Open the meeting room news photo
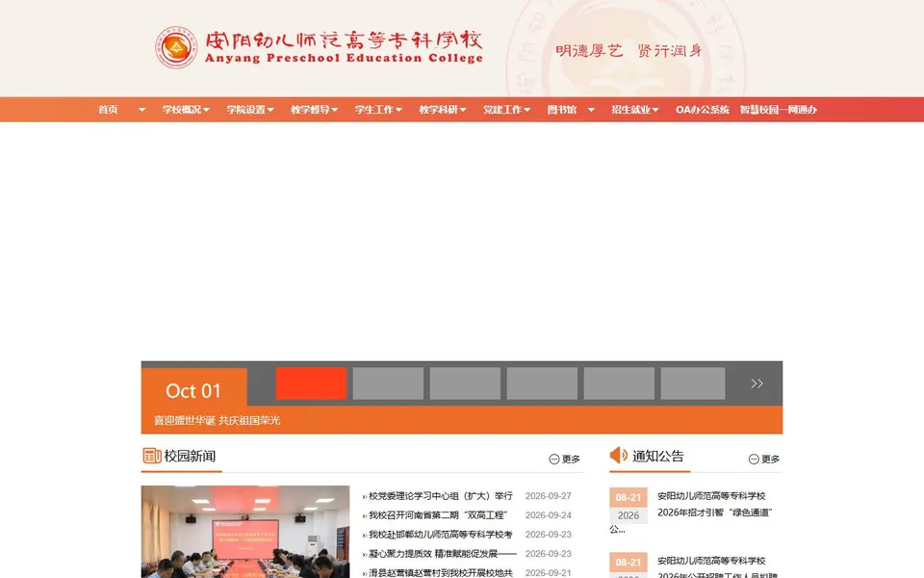Viewport: 924px width, 578px height. click(245, 532)
